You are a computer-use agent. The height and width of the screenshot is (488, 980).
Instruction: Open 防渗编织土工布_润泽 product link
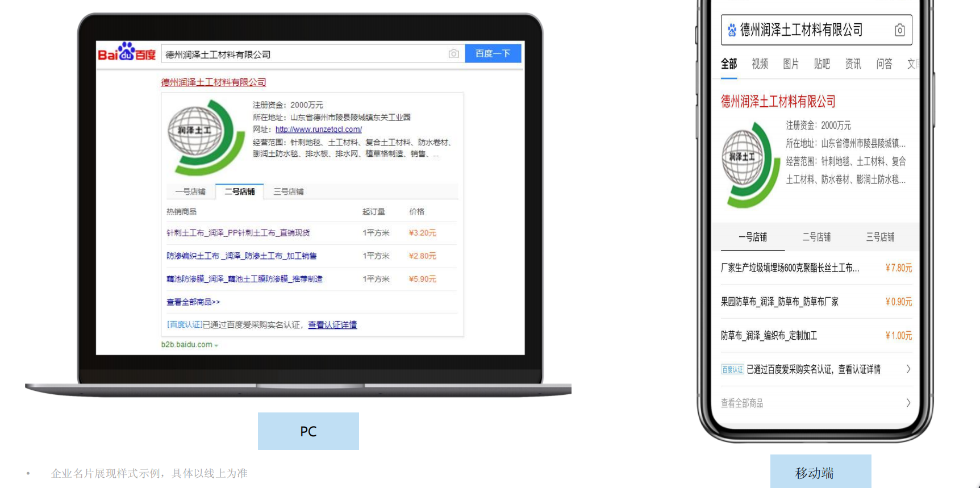241,256
